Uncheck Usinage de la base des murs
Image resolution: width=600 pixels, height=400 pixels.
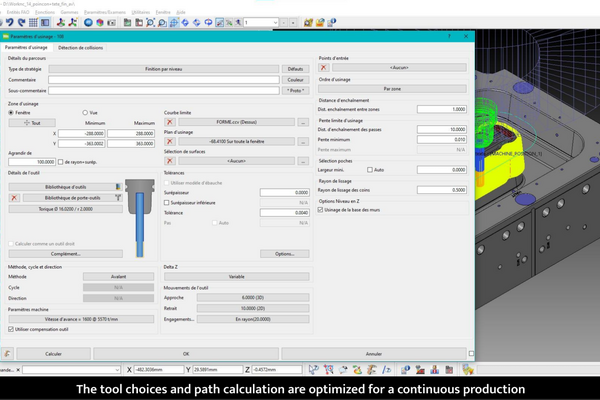coord(321,210)
